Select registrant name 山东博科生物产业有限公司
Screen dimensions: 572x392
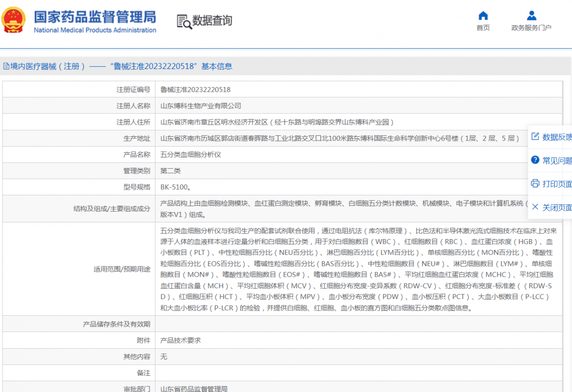[201, 106]
